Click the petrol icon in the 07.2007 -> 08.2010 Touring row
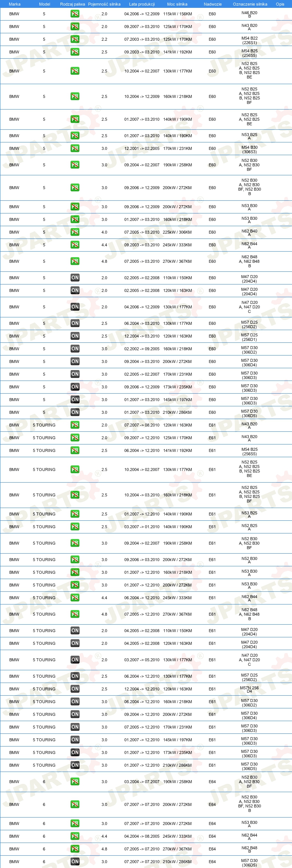The image size is (292, 868). tap(75, 425)
